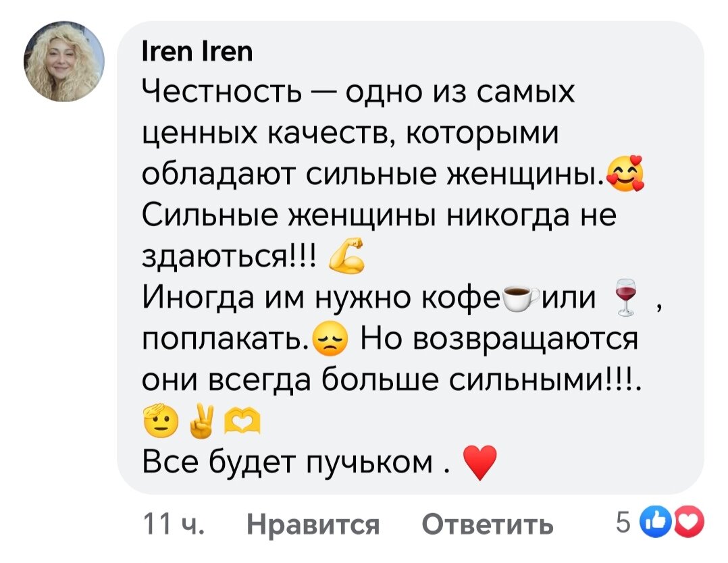Open the '11 ч.' comment timestamp
This screenshot has width=728, height=563.
point(174,524)
